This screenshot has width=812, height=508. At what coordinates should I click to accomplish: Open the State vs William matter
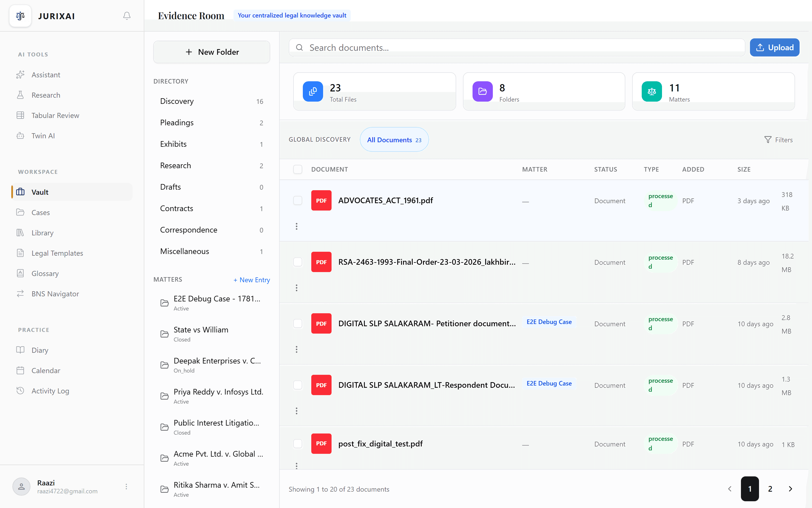[212, 334]
